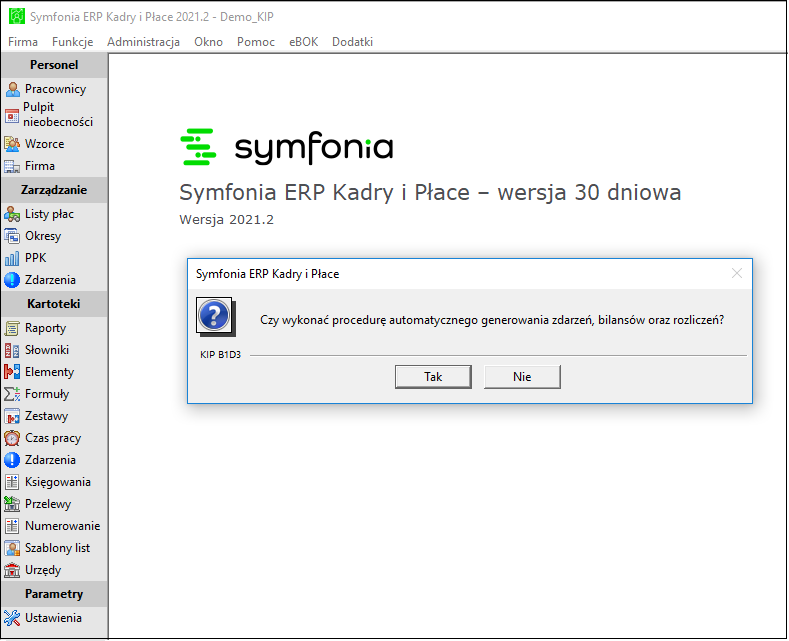Image resolution: width=789 pixels, height=641 pixels.
Task: Click the Pracownicy label
Action: pos(55,89)
